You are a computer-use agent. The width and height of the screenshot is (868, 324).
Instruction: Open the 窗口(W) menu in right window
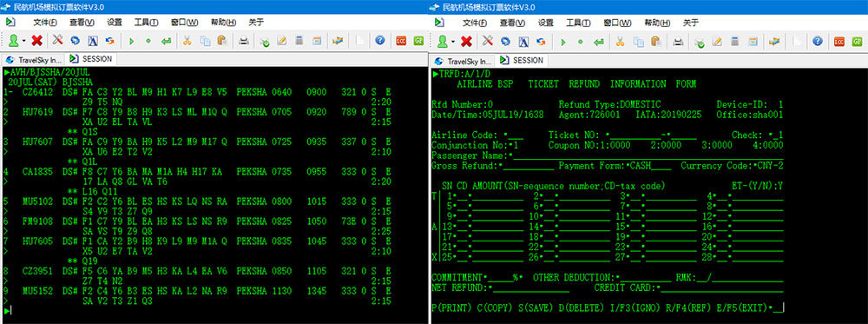[617, 23]
